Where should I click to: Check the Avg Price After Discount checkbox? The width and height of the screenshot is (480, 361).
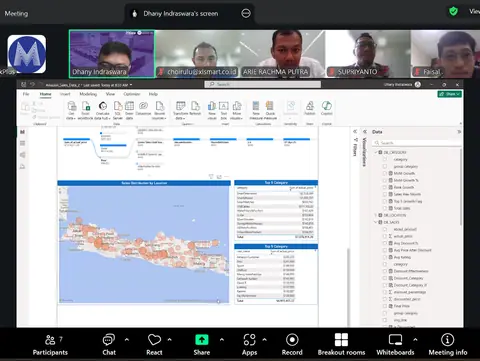(385, 250)
